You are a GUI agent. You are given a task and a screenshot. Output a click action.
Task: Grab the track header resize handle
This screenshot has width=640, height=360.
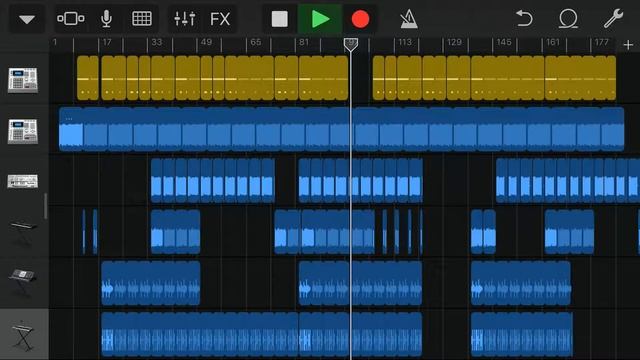[46, 206]
